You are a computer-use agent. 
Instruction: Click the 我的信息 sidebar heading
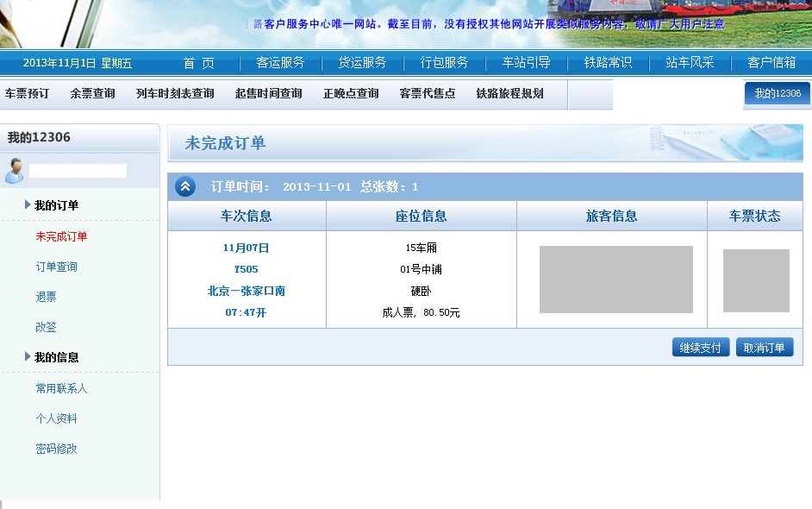(56, 357)
